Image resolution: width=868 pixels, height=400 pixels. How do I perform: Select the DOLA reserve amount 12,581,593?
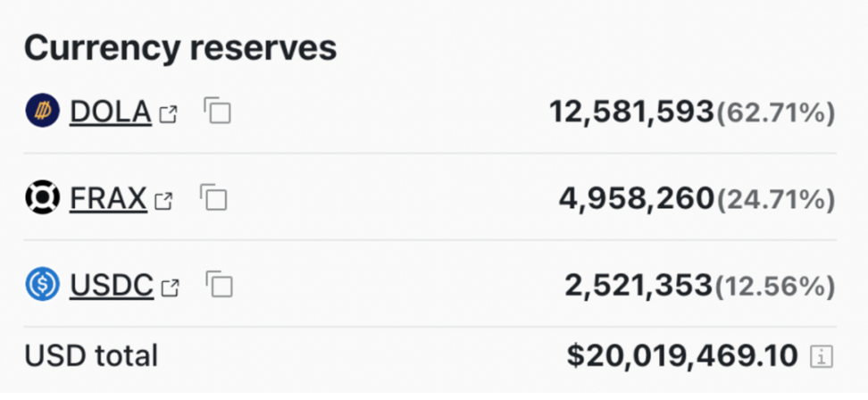631,112
